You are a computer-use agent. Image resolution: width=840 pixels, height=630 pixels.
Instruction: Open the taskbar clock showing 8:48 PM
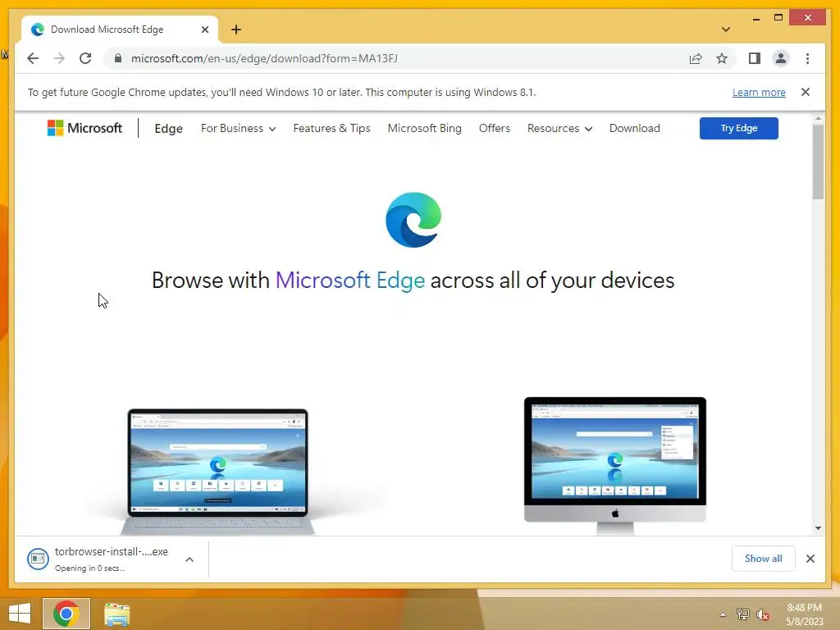(804, 614)
